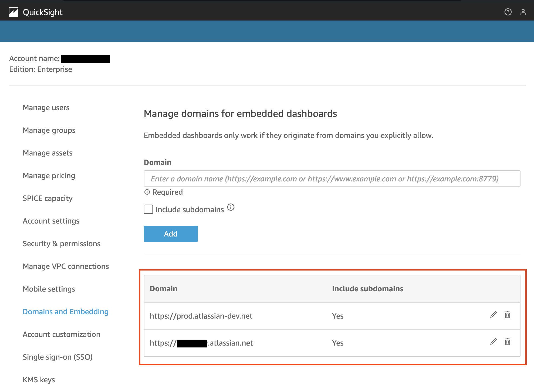
Task: Click the Include subdomains column header
Action: 368,289
